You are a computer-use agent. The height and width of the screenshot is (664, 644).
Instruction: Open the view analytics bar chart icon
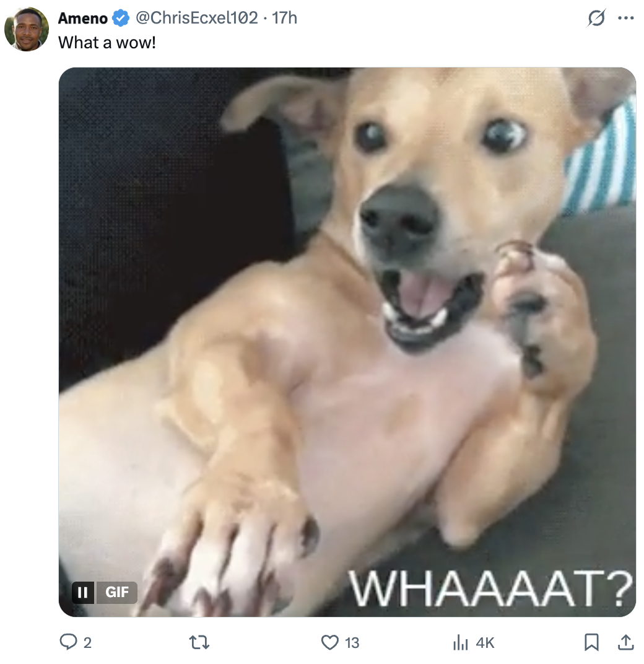click(x=461, y=642)
